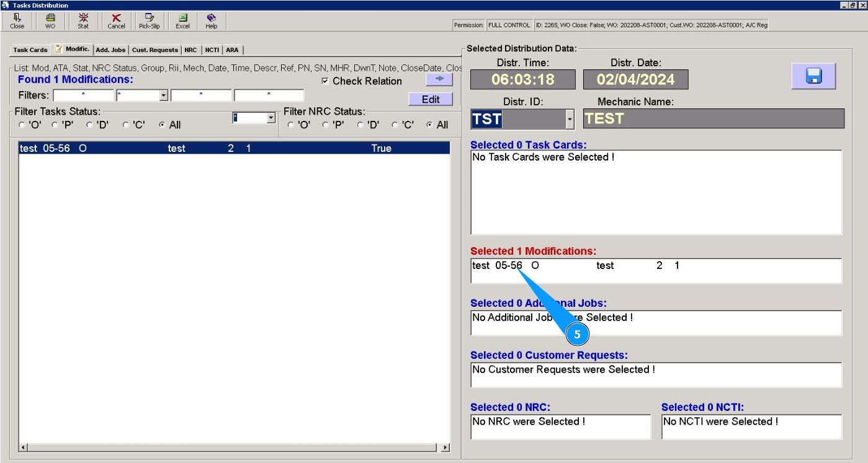
Task: Switch to the NCTI tab
Action: [x=212, y=50]
